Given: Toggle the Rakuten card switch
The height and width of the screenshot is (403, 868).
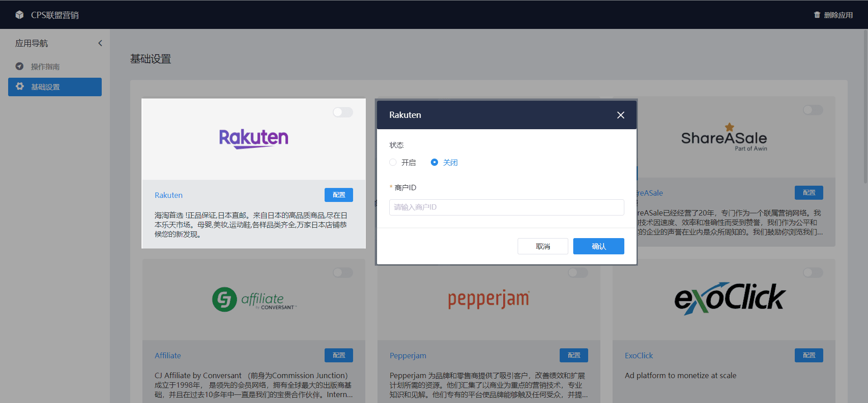Looking at the screenshot, I should (x=343, y=112).
